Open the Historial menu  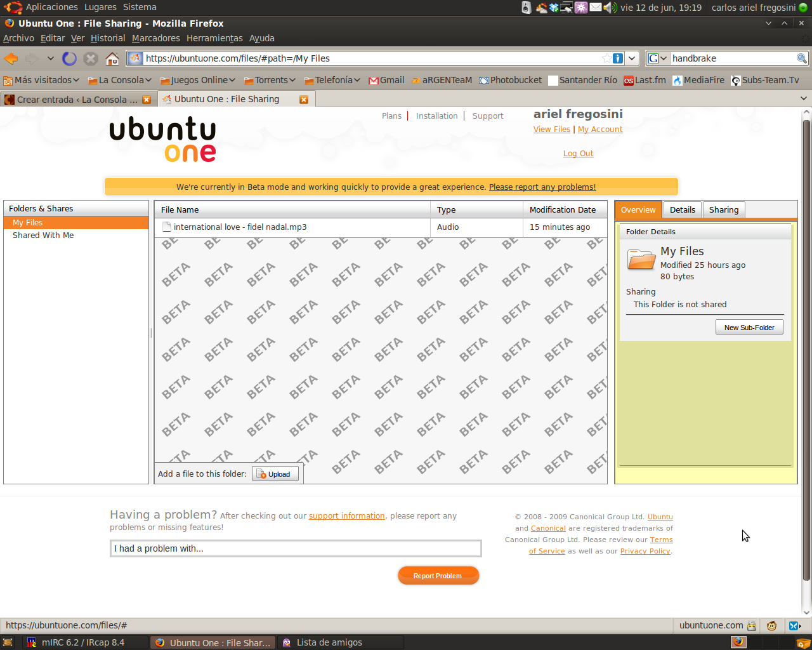108,38
